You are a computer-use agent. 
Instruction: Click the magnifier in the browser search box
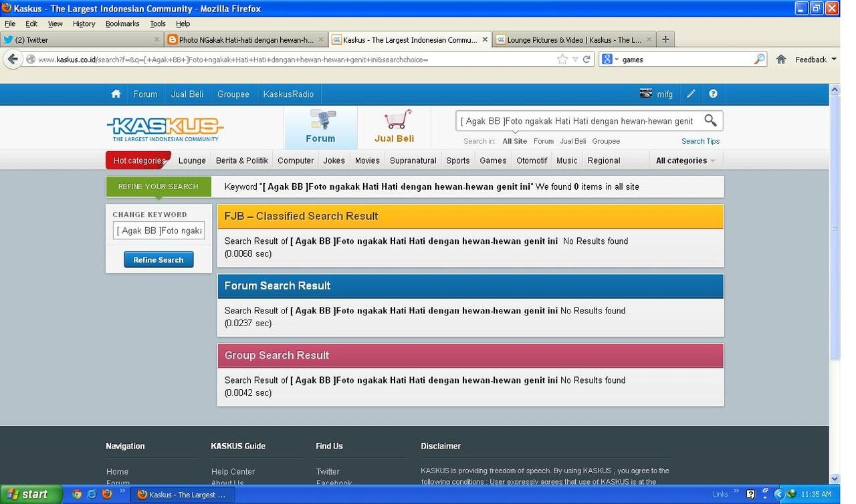click(759, 59)
